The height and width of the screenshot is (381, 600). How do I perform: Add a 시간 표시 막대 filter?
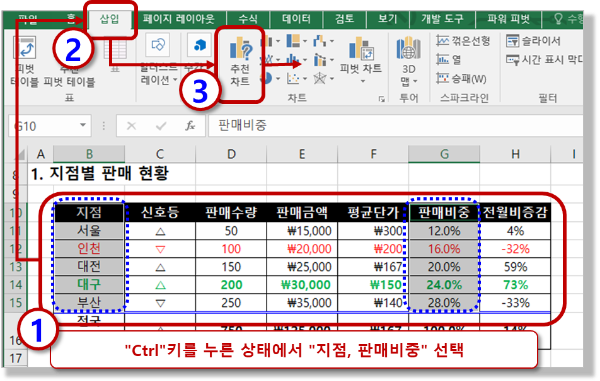pos(544,60)
